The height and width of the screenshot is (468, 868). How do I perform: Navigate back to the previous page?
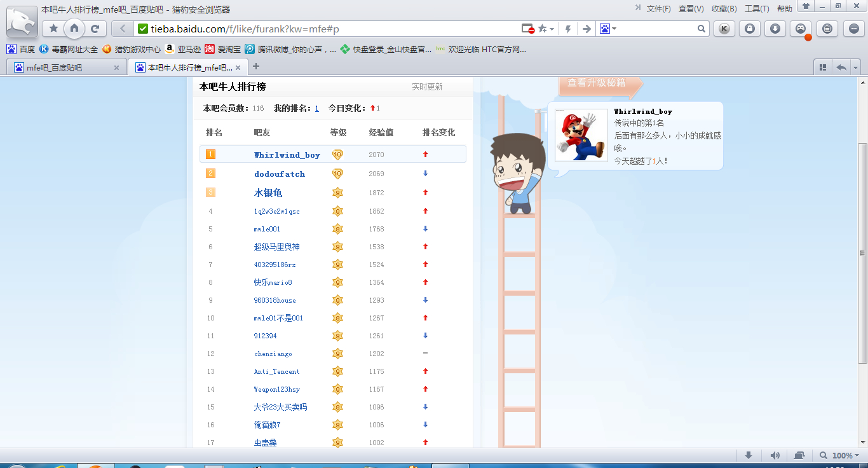[x=122, y=29]
